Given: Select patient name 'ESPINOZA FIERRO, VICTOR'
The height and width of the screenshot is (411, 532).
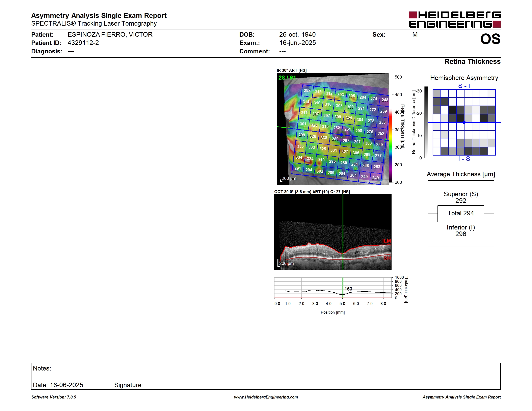Looking at the screenshot, I should pyautogui.click(x=110, y=35).
